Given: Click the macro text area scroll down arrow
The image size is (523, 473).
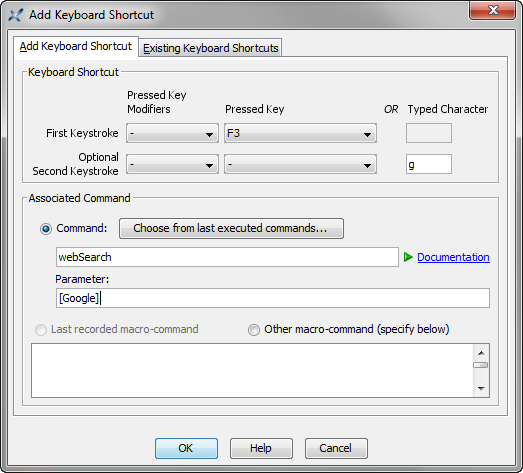Looking at the screenshot, I should pyautogui.click(x=481, y=388).
